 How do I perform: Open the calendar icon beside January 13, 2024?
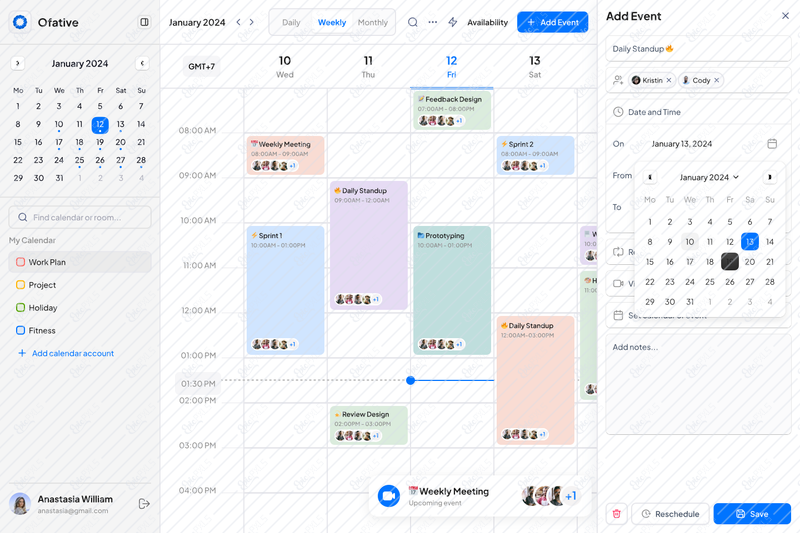coord(772,144)
